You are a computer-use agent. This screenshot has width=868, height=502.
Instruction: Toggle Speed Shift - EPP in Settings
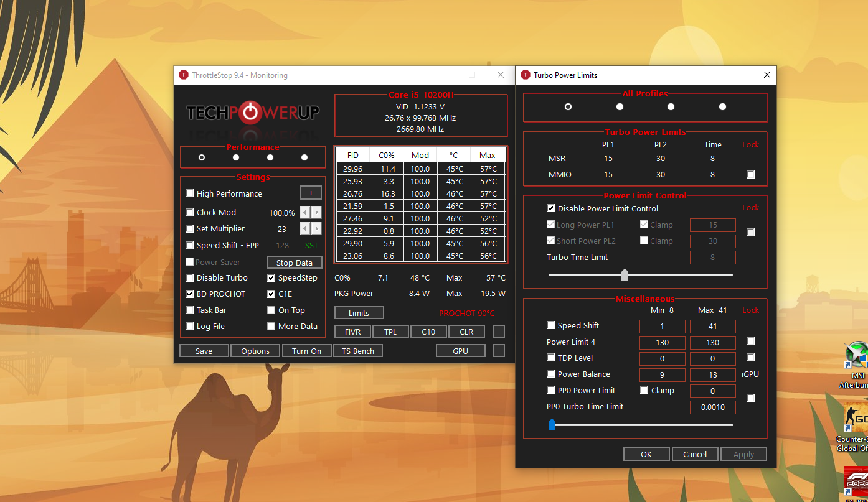(190, 245)
